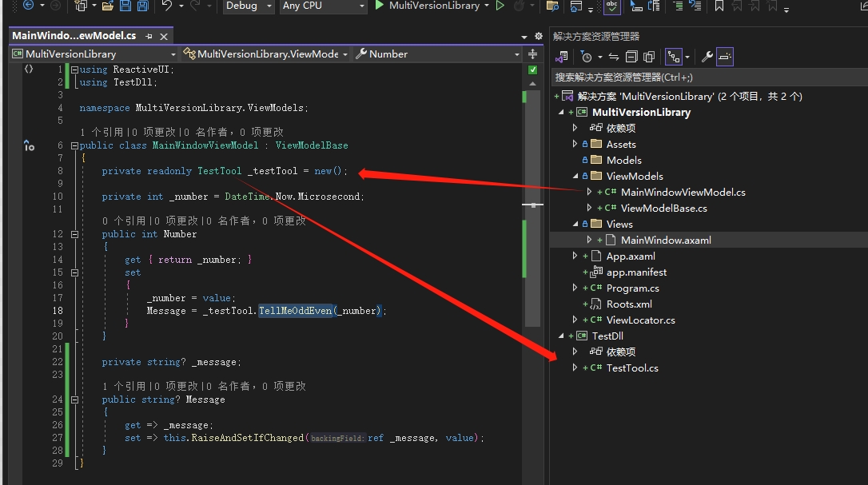Navigate backward with the back arrow icon
Image resolution: width=868 pixels, height=485 pixels.
coord(28,6)
